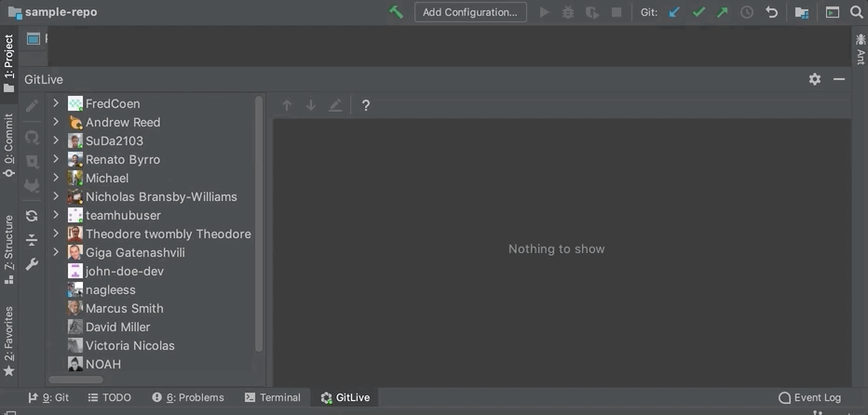Screen dimensions: 868x415
Task: Expand Giga Gatenashvili tree node
Action: tap(56, 252)
